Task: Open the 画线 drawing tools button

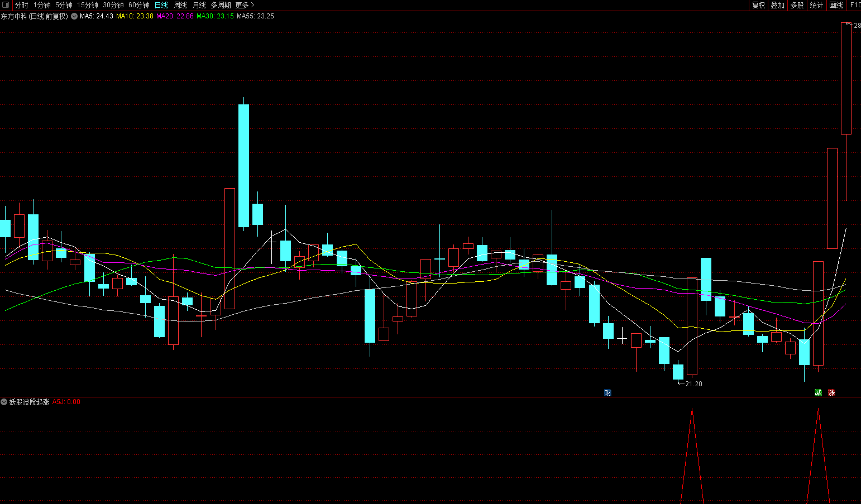Action: [x=836, y=5]
